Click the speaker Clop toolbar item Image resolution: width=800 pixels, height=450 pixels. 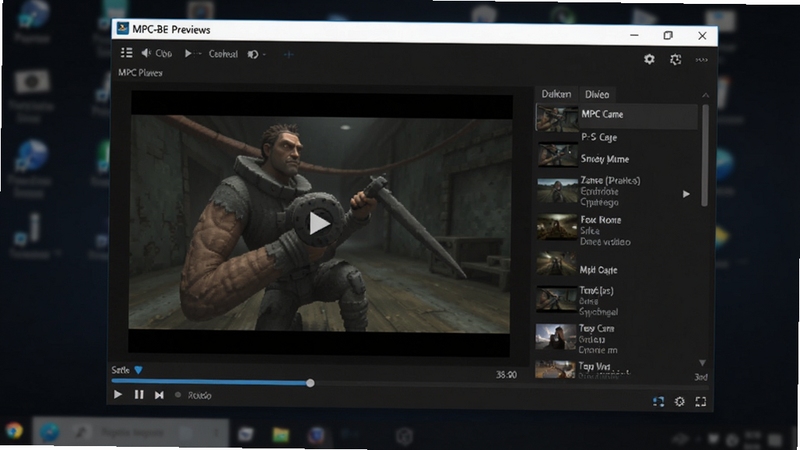coord(156,53)
